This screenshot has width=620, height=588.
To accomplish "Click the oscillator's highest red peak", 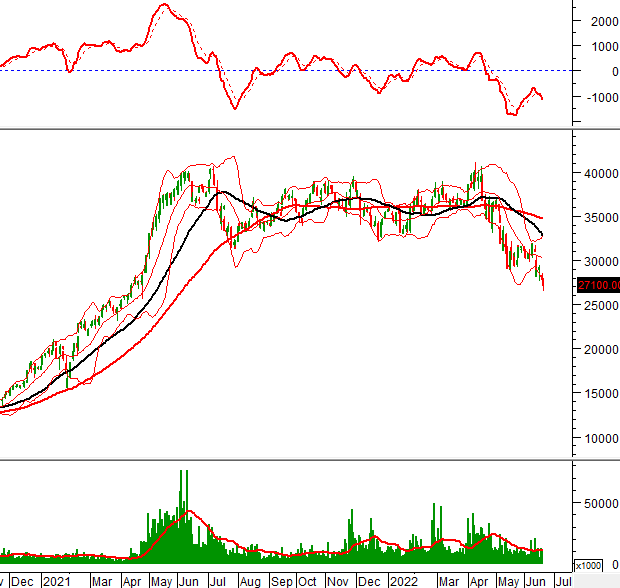I will tap(163, 6).
